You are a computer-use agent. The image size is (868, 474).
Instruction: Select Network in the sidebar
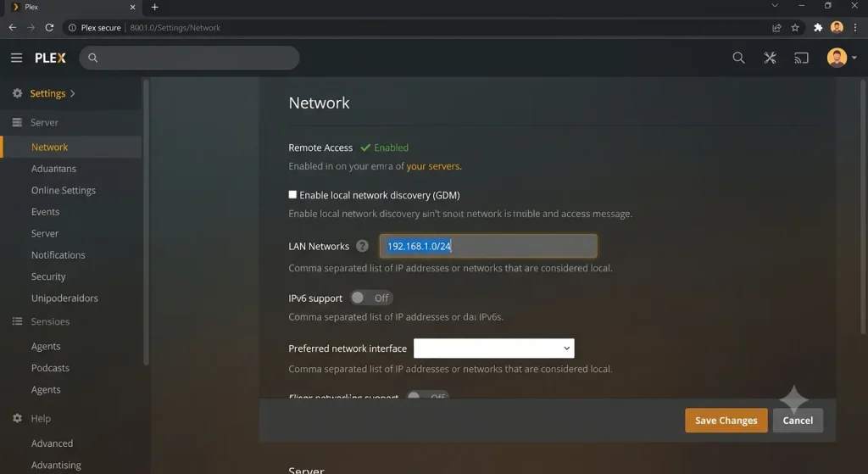point(71,147)
